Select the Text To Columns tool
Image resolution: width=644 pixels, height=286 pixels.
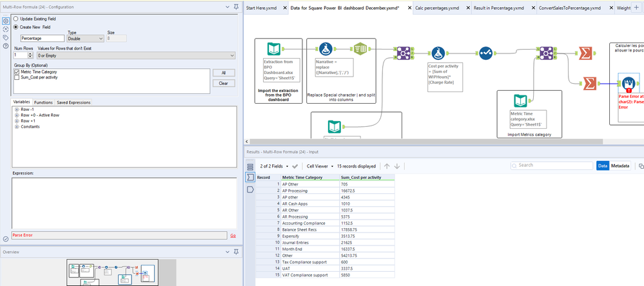tap(360, 49)
